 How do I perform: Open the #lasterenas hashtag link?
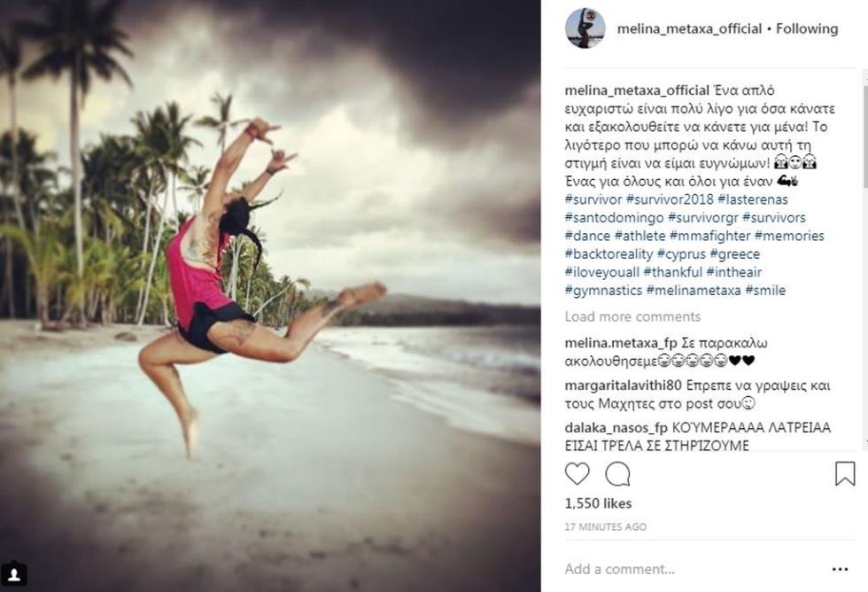(x=752, y=199)
